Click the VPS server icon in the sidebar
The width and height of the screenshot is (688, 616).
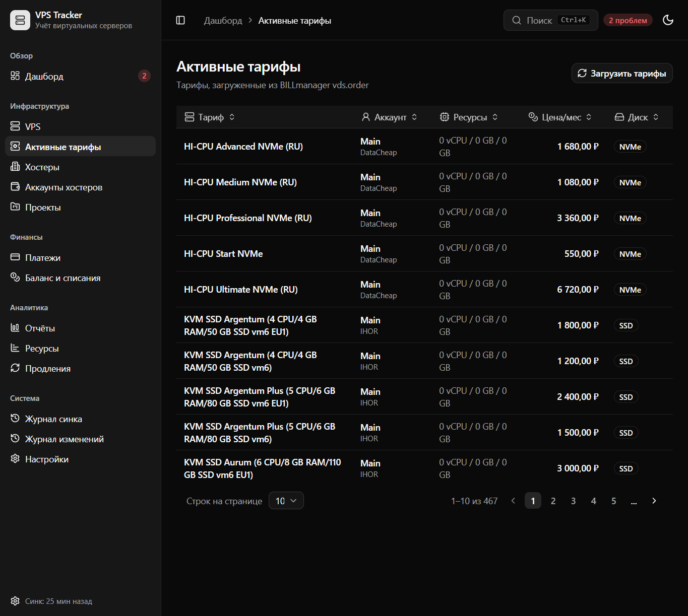point(15,126)
